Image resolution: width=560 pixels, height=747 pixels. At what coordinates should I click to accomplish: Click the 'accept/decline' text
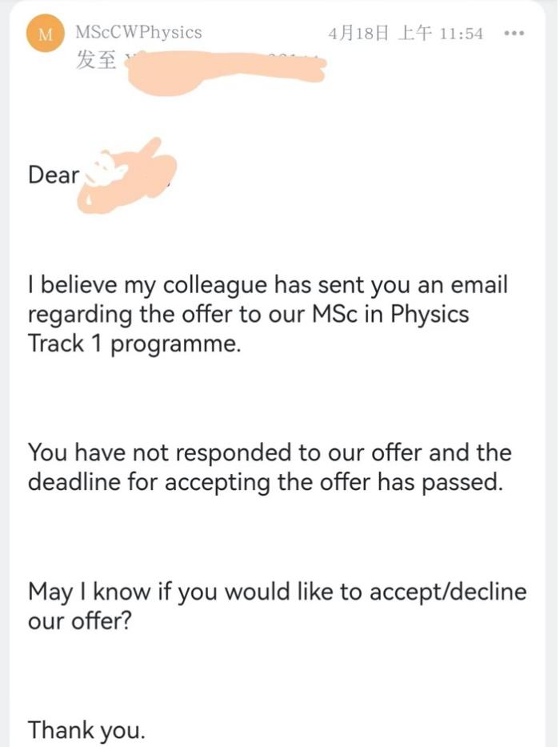(x=448, y=592)
